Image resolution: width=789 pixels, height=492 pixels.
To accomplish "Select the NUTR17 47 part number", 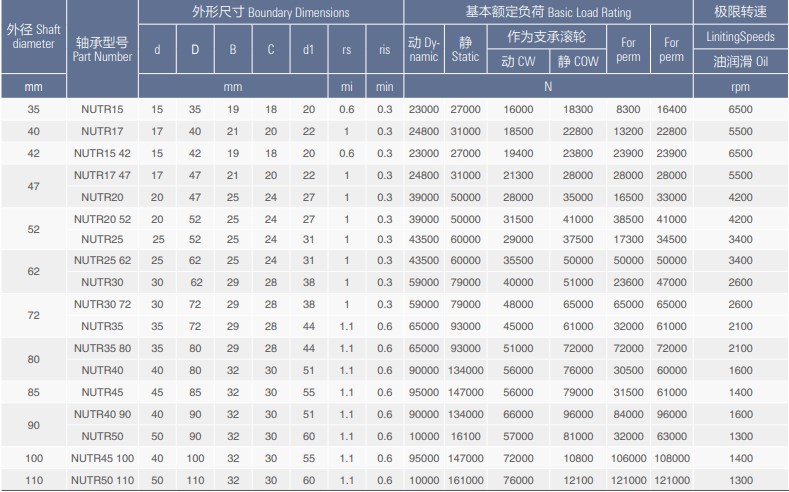I will [x=102, y=175].
